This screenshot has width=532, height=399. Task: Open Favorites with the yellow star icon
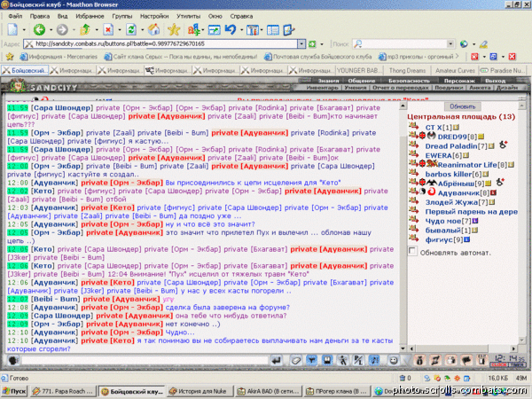174,30
